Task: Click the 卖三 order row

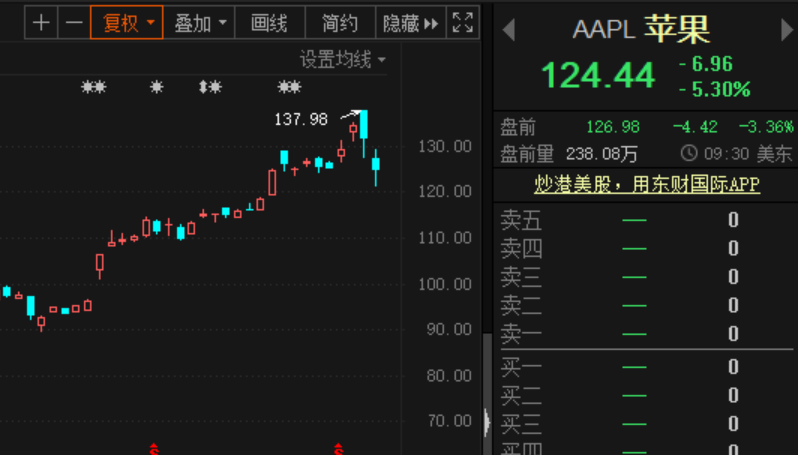Action: (x=646, y=277)
